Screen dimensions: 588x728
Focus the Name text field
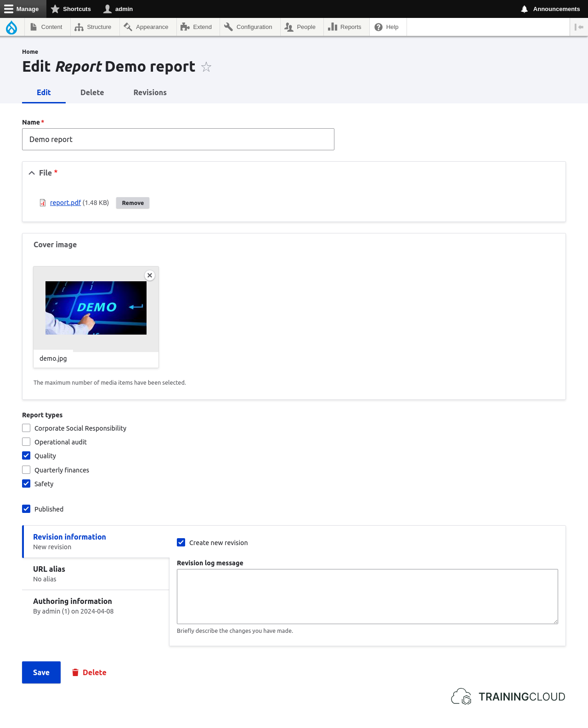178,139
